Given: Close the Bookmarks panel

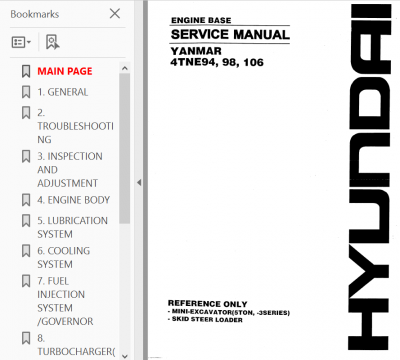Looking at the screenshot, I should (x=115, y=14).
